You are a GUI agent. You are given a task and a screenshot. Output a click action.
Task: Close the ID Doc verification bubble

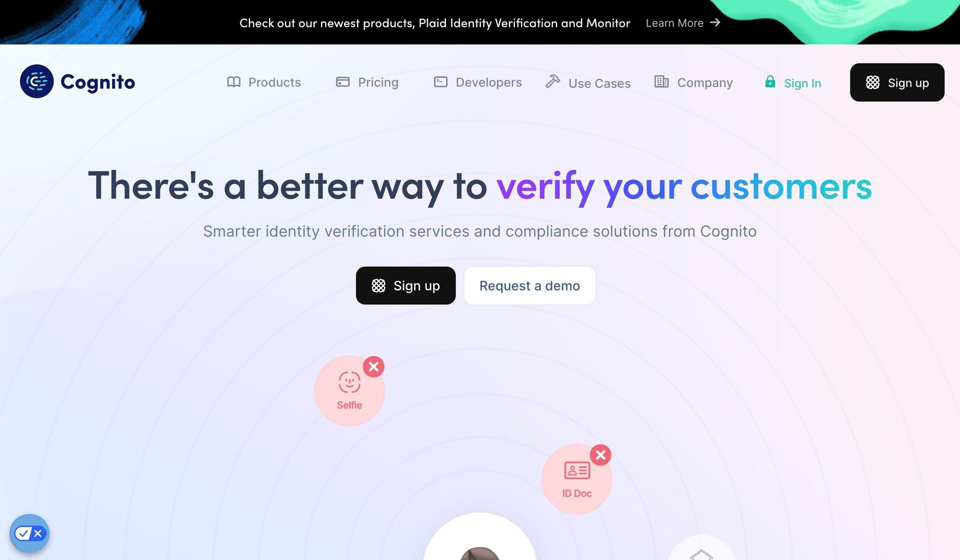click(599, 455)
